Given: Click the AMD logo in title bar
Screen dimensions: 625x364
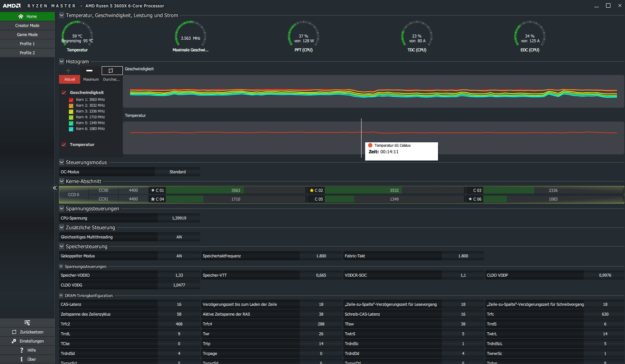Looking at the screenshot, I should [12, 6].
